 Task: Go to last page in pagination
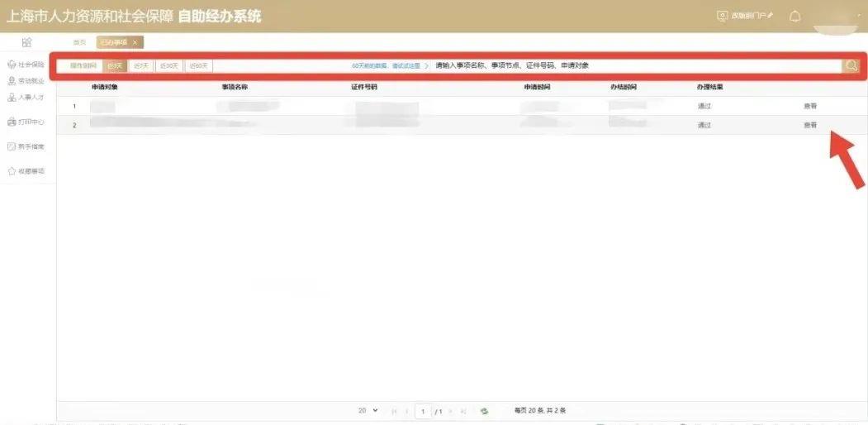pyautogui.click(x=463, y=412)
